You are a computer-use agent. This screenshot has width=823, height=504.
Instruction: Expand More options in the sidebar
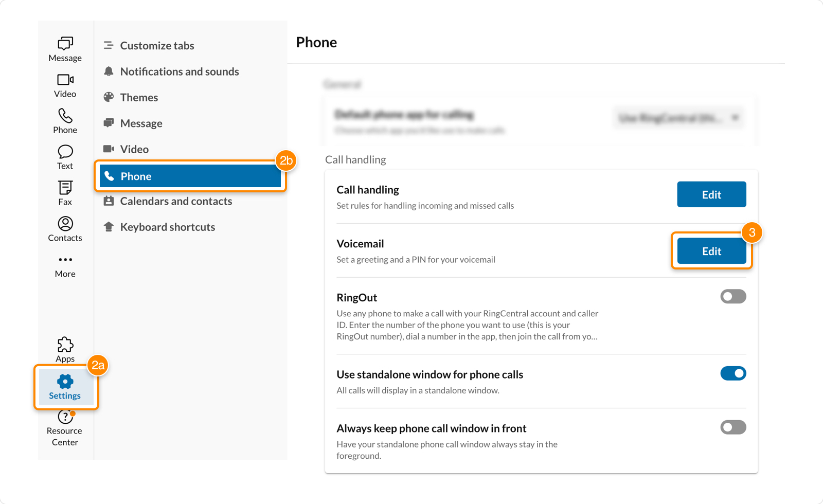tap(65, 265)
